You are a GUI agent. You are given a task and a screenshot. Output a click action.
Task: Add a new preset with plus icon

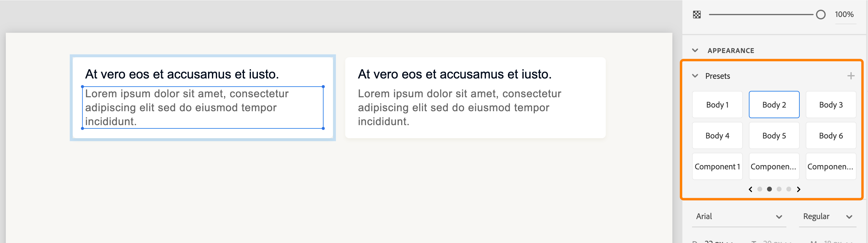tap(850, 76)
